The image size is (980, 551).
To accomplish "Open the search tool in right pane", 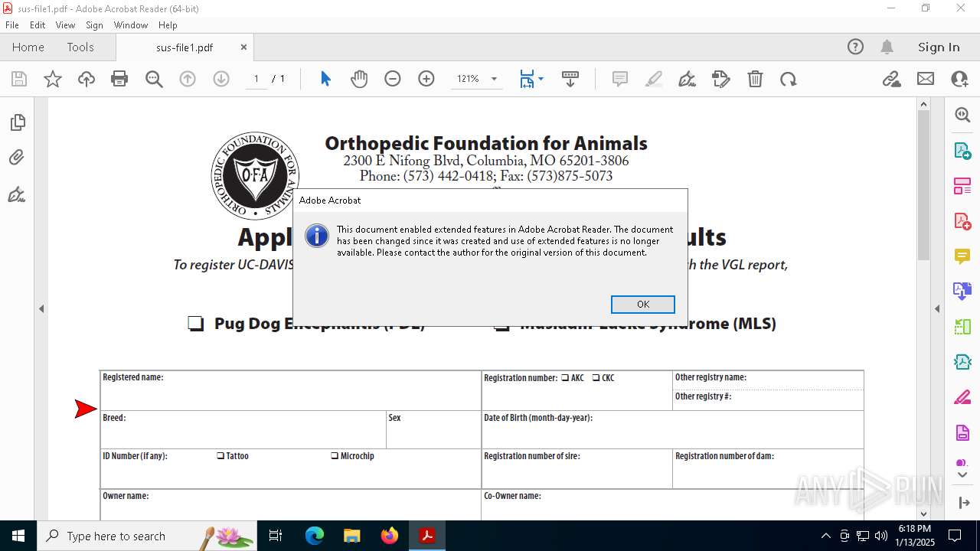I will [x=962, y=115].
